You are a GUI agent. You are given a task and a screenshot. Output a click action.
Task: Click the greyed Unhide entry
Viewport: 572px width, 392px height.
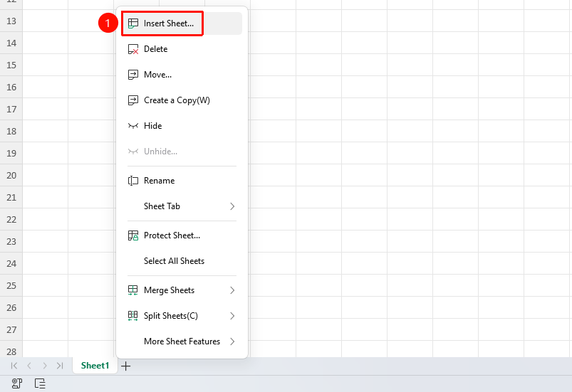click(182, 152)
